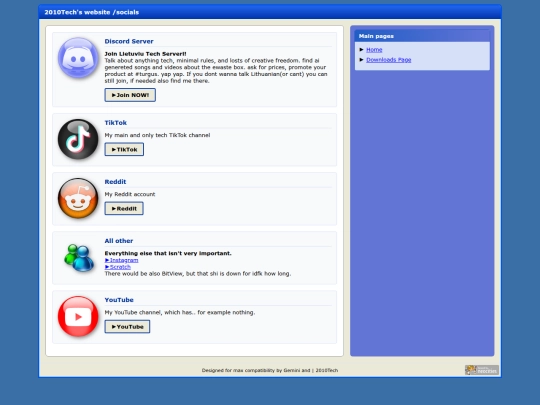The image size is (540, 405).
Task: Click Everything else that isn't very important text
Action: pyautogui.click(x=168, y=253)
